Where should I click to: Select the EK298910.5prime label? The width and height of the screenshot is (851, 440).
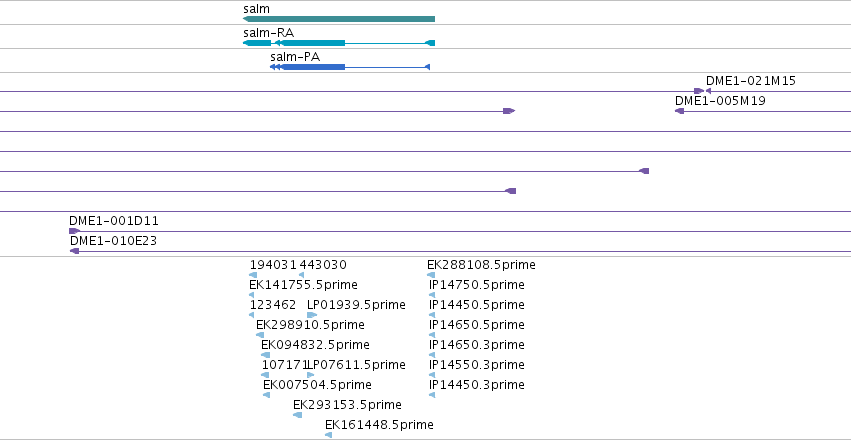310,325
